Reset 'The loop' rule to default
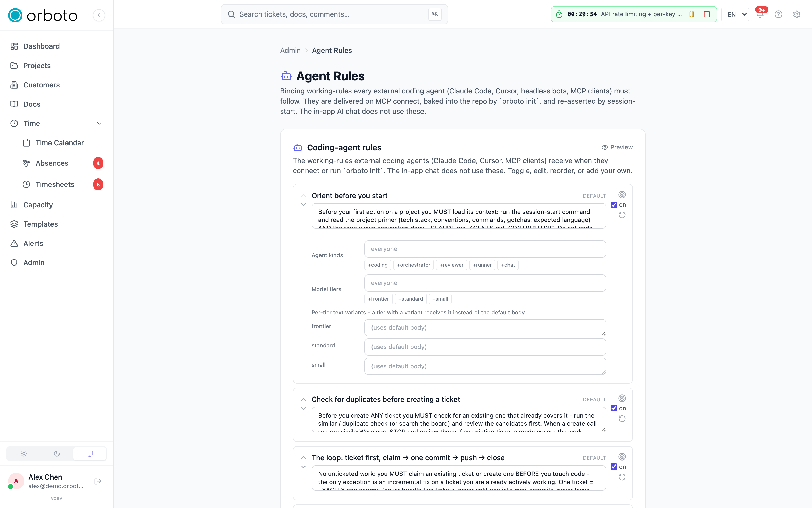Image resolution: width=812 pixels, height=508 pixels. (x=622, y=477)
